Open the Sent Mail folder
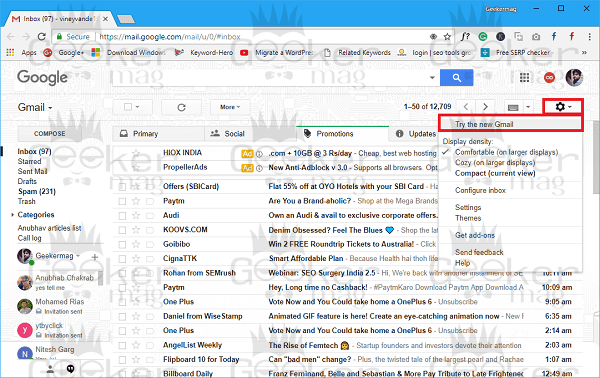 click(32, 171)
